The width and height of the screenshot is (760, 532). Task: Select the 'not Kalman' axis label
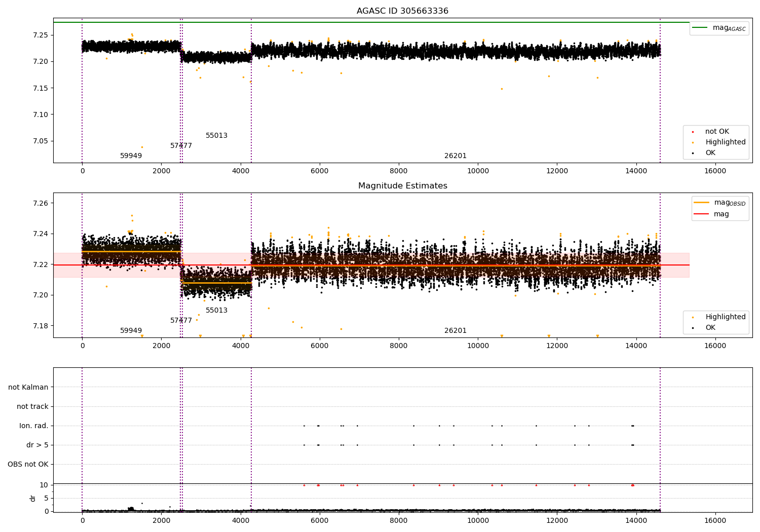pos(28,387)
